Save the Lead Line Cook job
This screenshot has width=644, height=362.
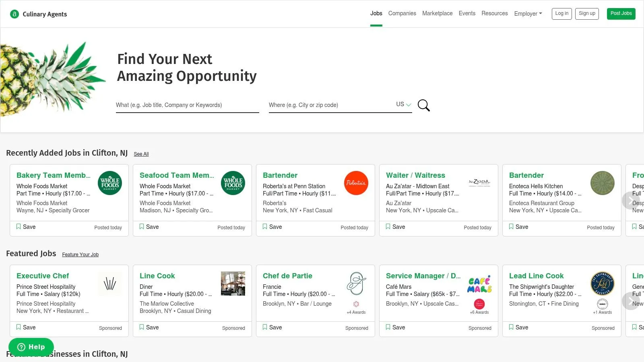(x=518, y=327)
